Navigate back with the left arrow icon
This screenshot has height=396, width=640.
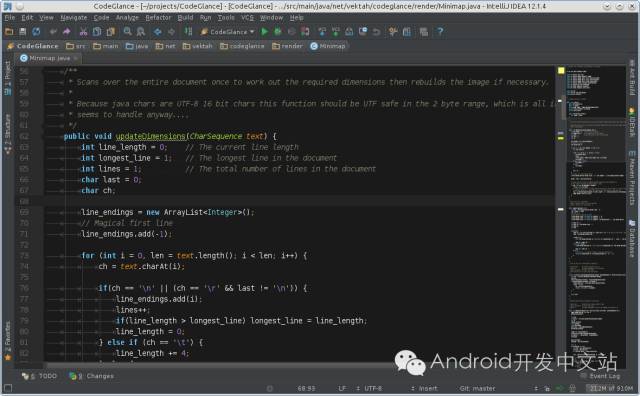158,31
